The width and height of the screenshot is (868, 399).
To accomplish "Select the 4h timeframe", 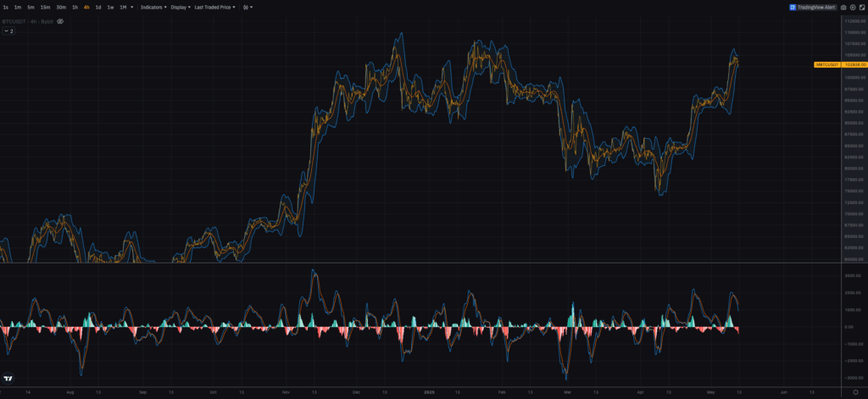I will (x=86, y=7).
